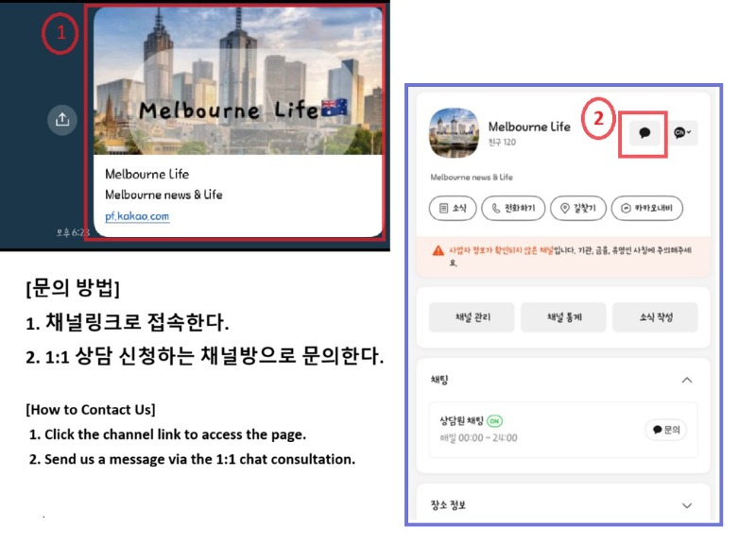Click the green ON status badge

click(494, 421)
